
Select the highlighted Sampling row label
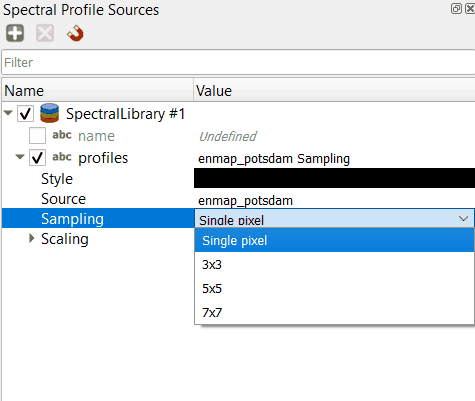(x=72, y=219)
